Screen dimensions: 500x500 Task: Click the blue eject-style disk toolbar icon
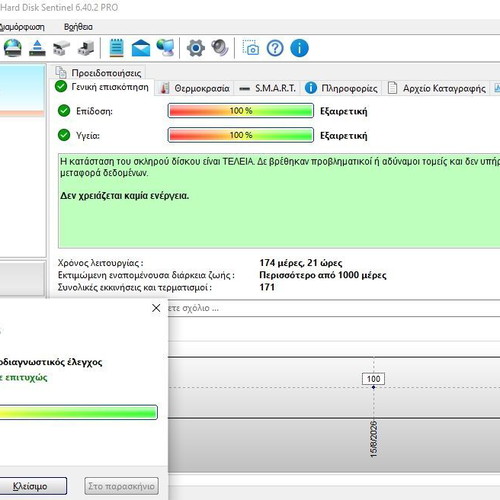[x=37, y=48]
